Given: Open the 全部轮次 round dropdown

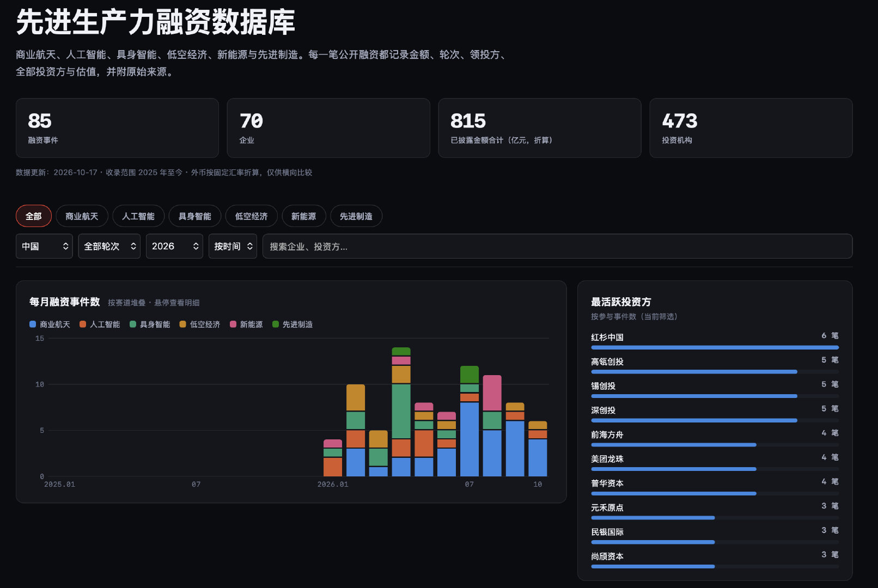Looking at the screenshot, I should [109, 246].
